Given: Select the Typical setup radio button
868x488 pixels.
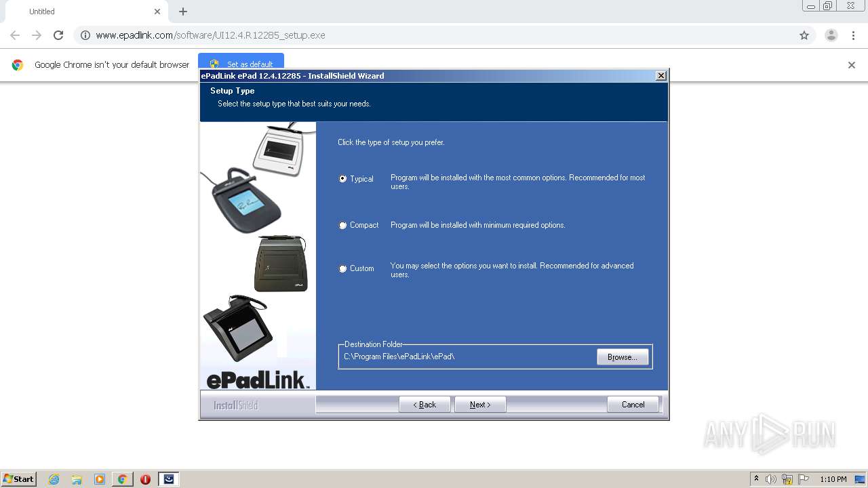Looking at the screenshot, I should (x=343, y=179).
